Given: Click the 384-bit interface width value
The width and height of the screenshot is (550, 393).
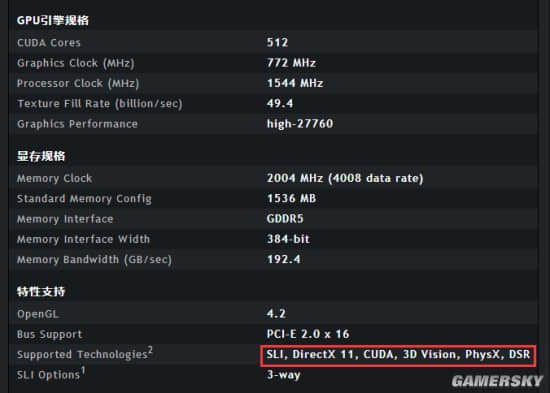Looking at the screenshot, I should point(288,239).
